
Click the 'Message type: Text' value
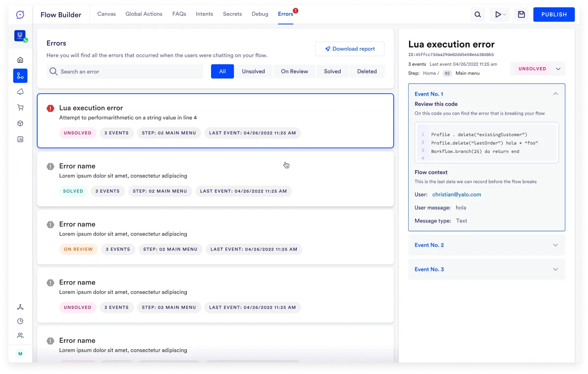pyautogui.click(x=461, y=221)
